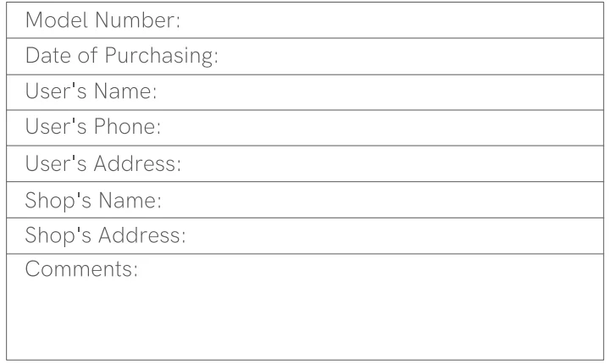
Task: Click the blank space after Shop's Address
Action: pos(390,235)
